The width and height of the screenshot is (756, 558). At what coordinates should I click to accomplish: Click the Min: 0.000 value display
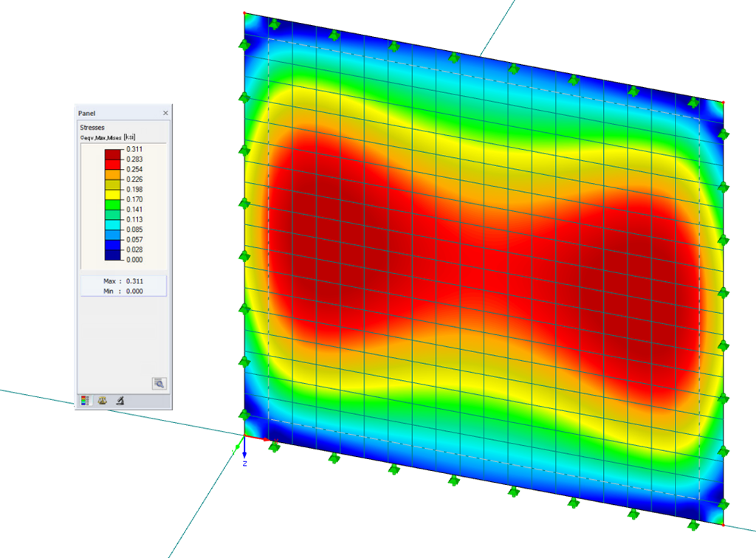123,291
